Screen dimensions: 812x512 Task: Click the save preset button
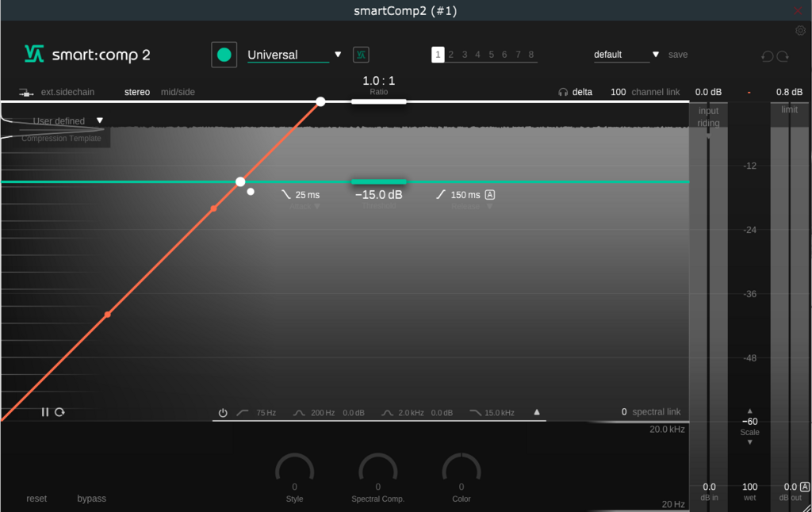point(678,55)
